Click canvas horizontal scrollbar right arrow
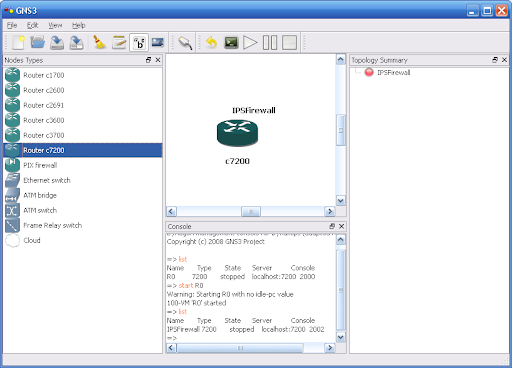Viewport: 512px width, 368px height. (329, 211)
